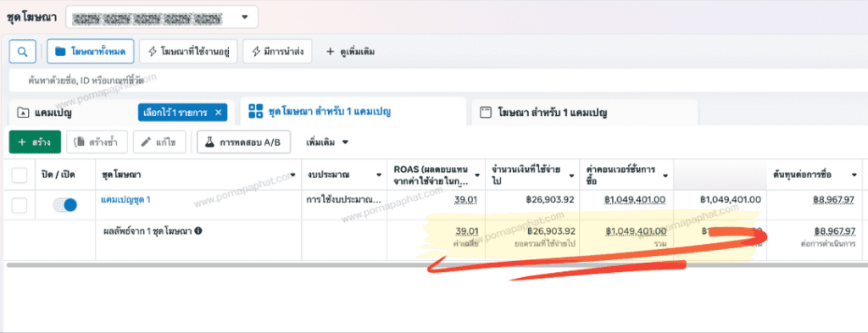Click the ROAS value 39.01 in แคมเปญชุด 1 row
The height and width of the screenshot is (333, 868).
(x=466, y=200)
